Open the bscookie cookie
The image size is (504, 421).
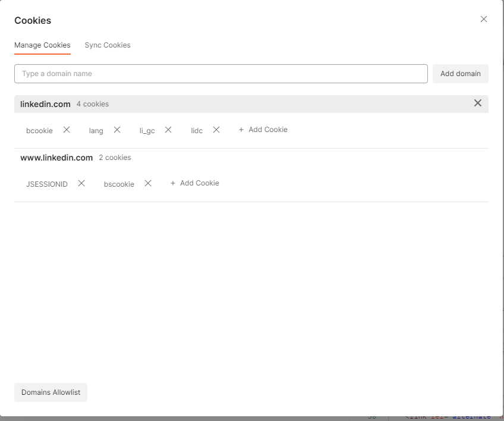(x=119, y=184)
